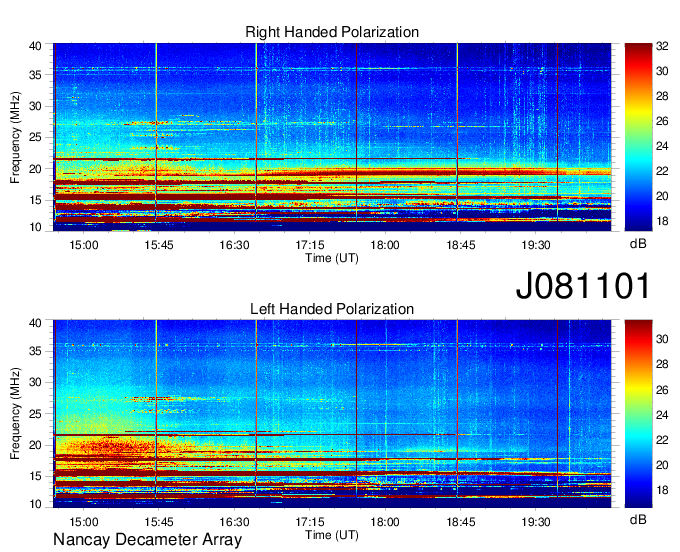The width and height of the screenshot is (680, 552).
Task: Select the 18:00 tick on Right Handed time axis
Action: tap(385, 245)
